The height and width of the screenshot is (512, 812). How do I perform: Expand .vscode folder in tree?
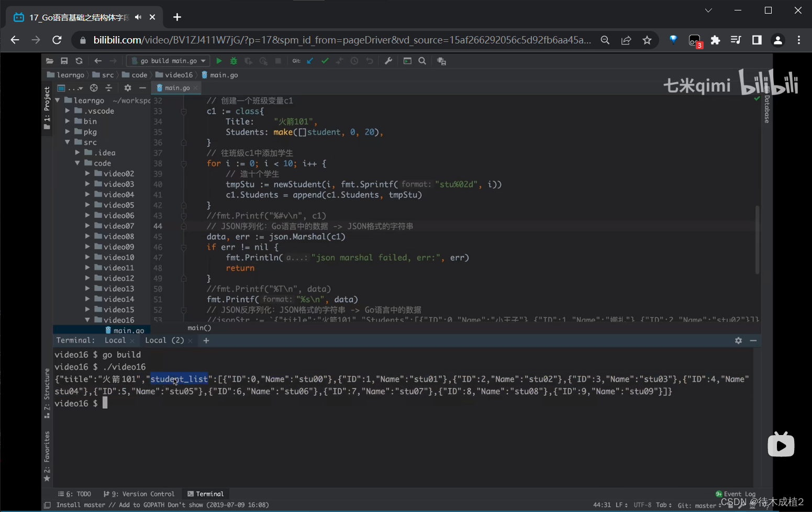pyautogui.click(x=67, y=110)
